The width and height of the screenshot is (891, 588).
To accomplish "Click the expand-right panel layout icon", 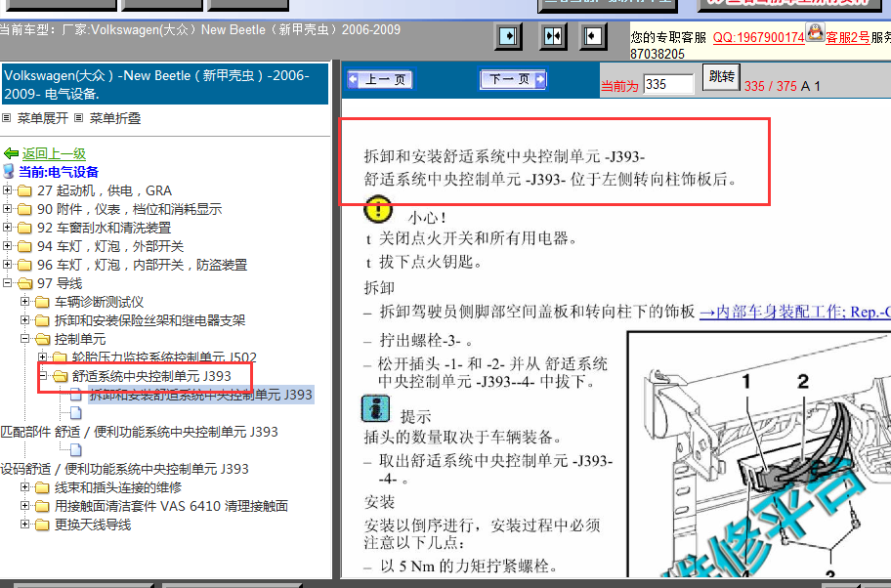I will (x=509, y=37).
